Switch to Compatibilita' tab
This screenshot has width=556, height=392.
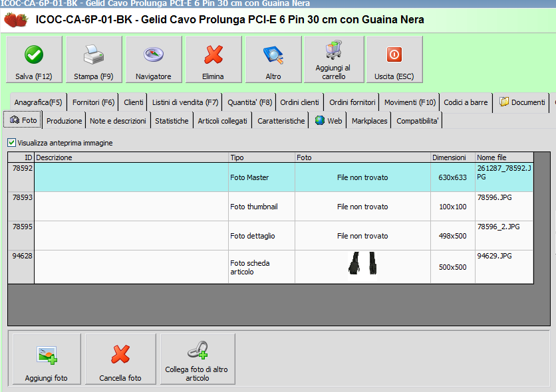[x=418, y=121]
